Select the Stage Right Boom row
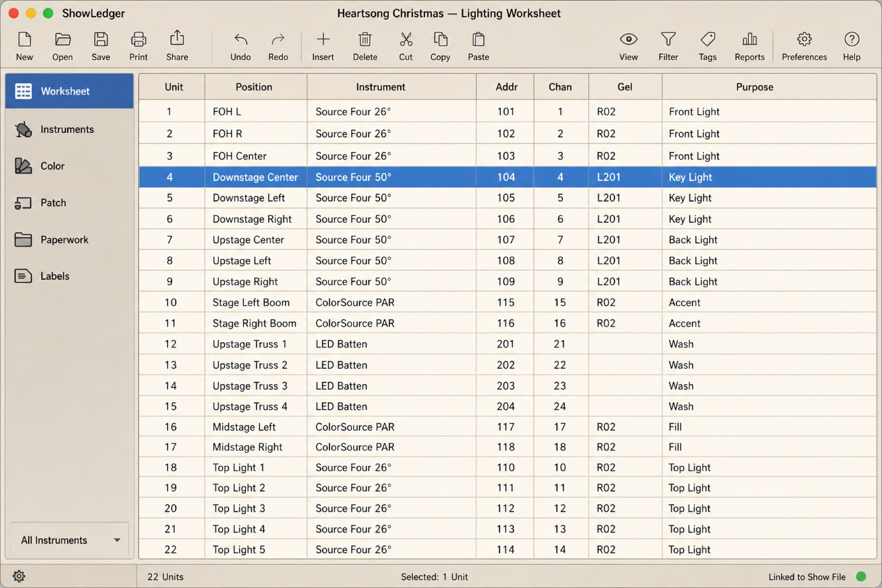The width and height of the screenshot is (882, 588). click(508, 323)
